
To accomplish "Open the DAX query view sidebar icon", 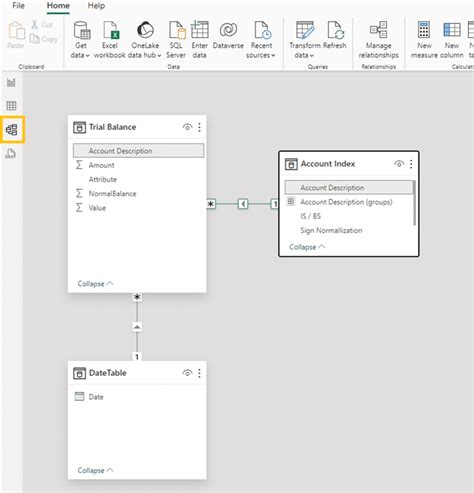I will click(11, 154).
